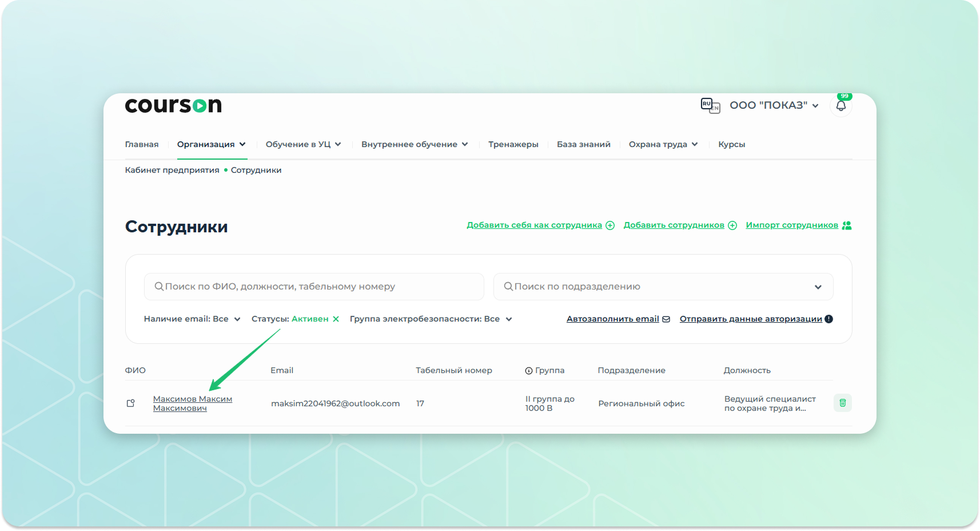Viewport: 980px width, 531px height.
Task: Delete employee with the trash icon
Action: [842, 403]
